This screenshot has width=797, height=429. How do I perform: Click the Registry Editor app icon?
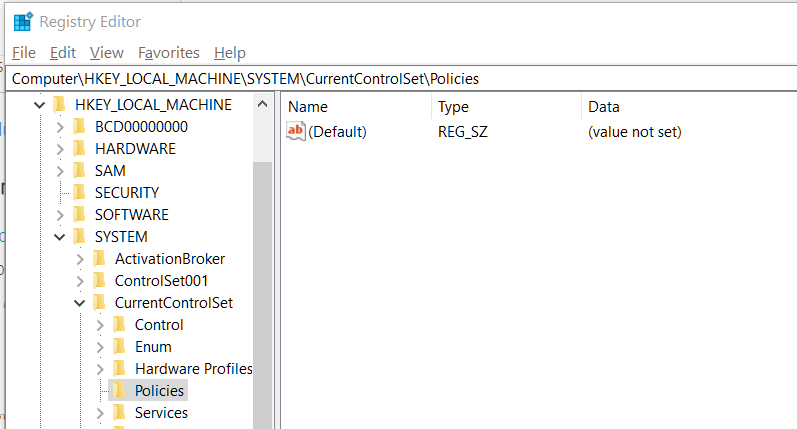[x=23, y=22]
